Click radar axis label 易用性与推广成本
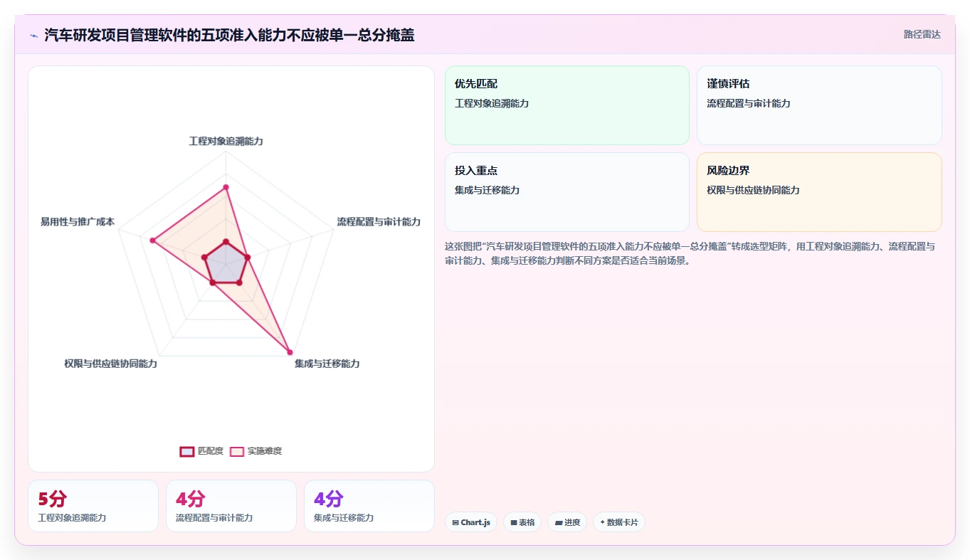Viewport: 970px width, 560px height. pyautogui.click(x=78, y=222)
